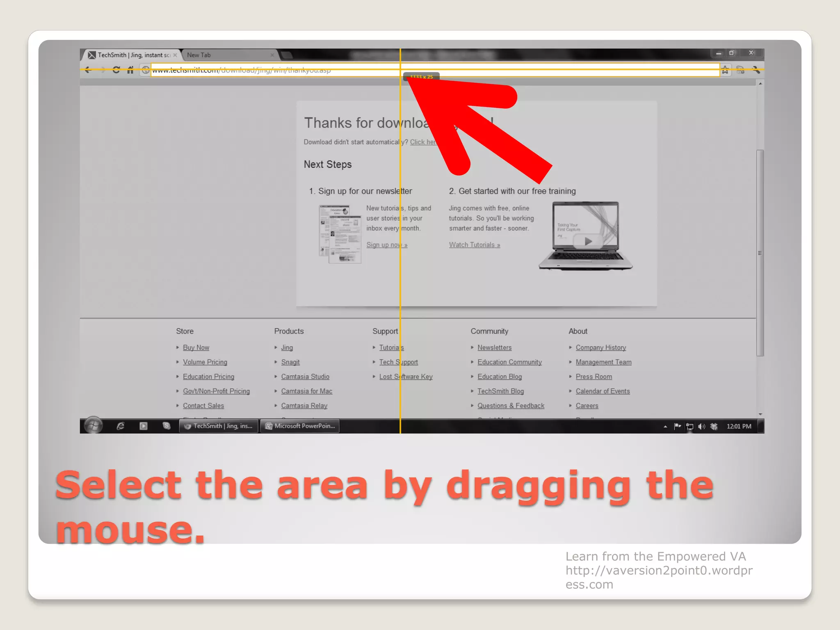Open the Snagit product link

click(x=290, y=362)
